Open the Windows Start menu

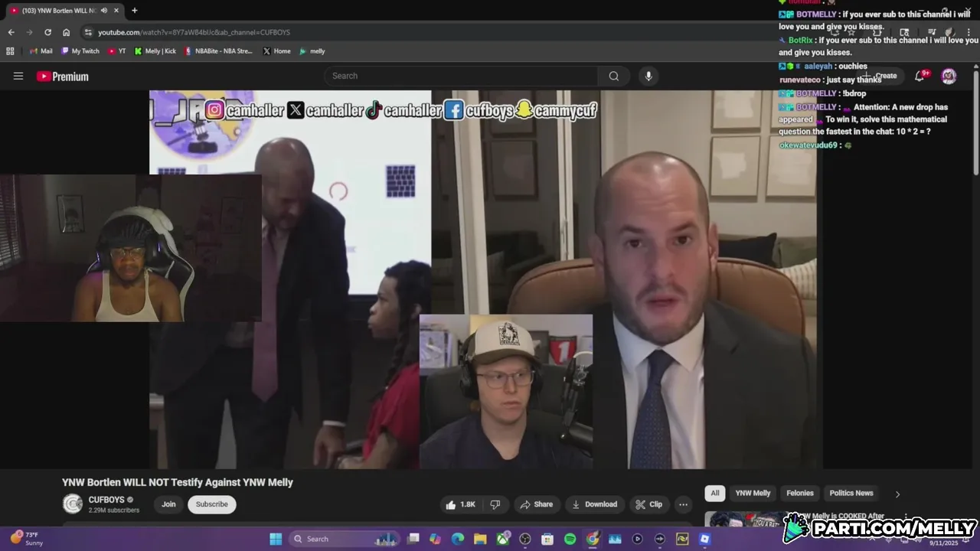coord(276,539)
